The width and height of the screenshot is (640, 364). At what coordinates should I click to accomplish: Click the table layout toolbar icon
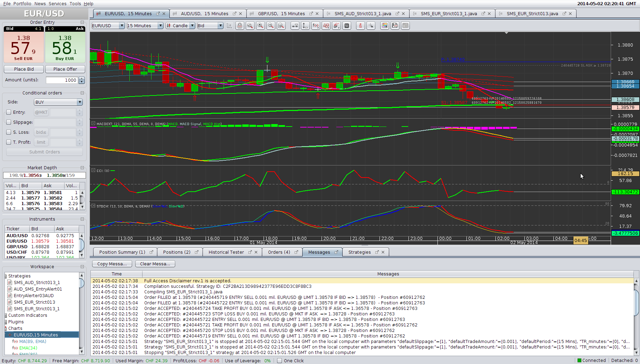pyautogui.click(x=405, y=26)
